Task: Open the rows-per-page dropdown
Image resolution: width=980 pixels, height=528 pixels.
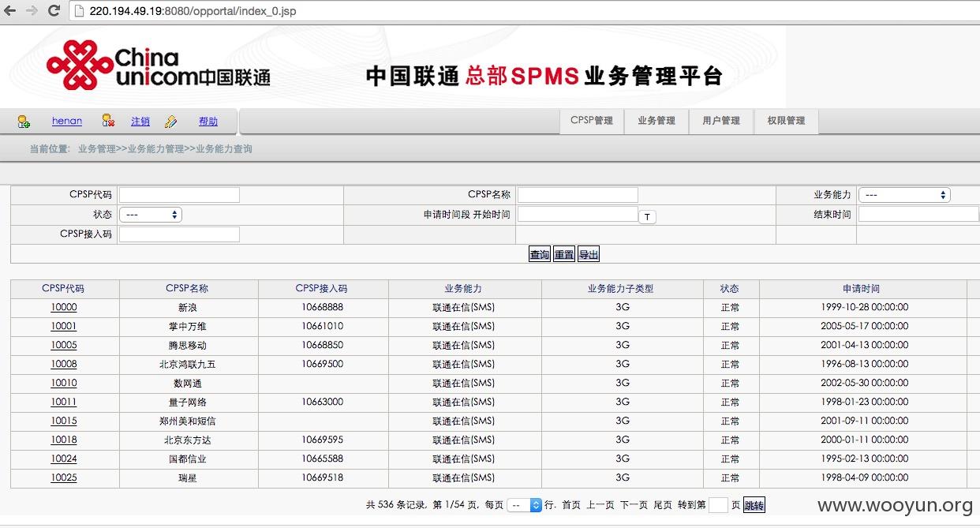Action: tap(524, 505)
